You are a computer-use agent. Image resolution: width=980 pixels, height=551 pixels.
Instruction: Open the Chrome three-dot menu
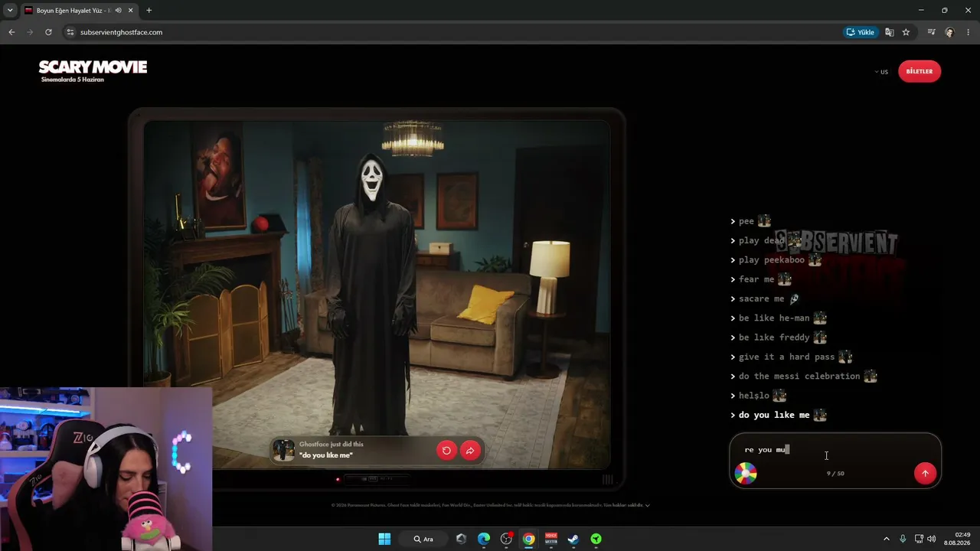coord(969,32)
